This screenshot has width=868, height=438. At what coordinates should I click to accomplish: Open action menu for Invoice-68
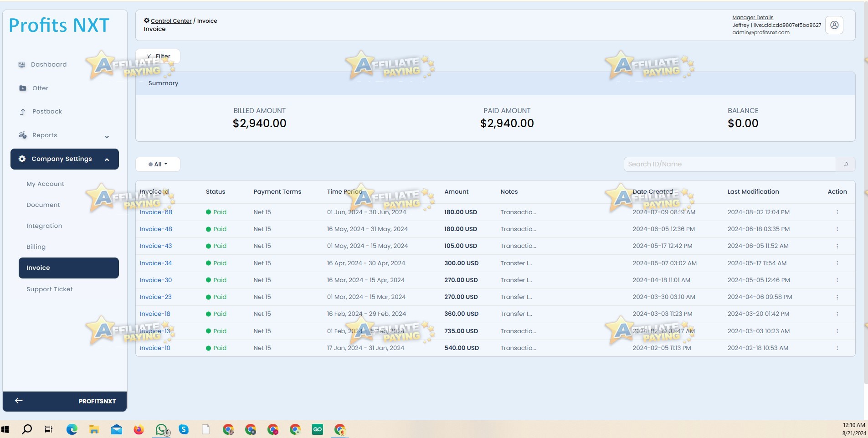[837, 212]
